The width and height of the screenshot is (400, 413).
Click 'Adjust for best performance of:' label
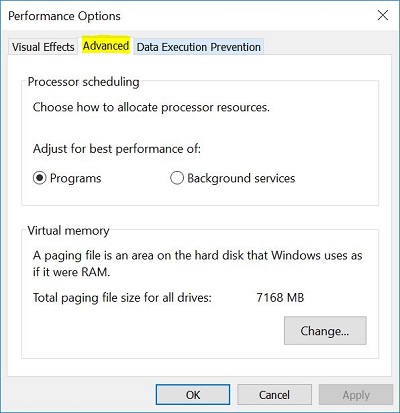click(117, 149)
